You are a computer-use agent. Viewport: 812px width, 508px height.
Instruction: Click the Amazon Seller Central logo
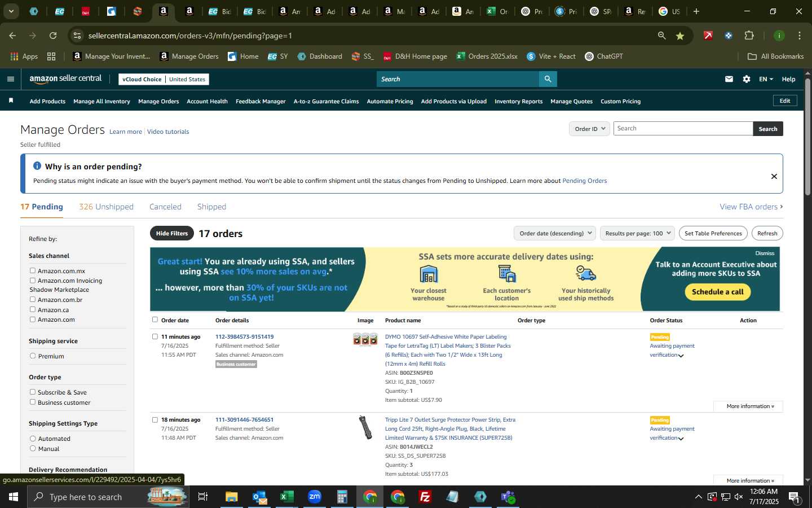(65, 79)
